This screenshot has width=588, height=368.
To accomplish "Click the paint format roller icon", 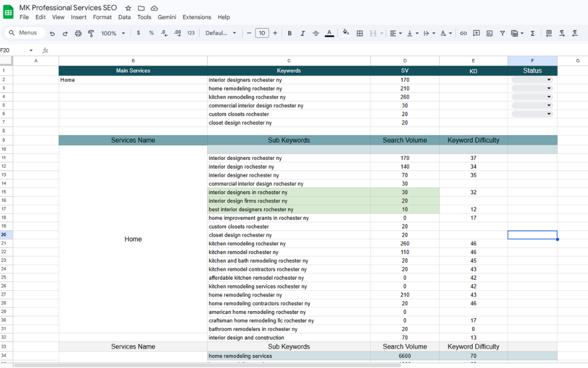I will (x=91, y=33).
